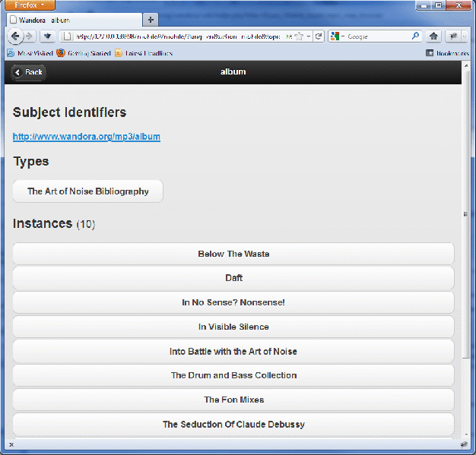The height and width of the screenshot is (455, 476).
Task: Open URL history dropdown arrow
Action: (x=308, y=36)
